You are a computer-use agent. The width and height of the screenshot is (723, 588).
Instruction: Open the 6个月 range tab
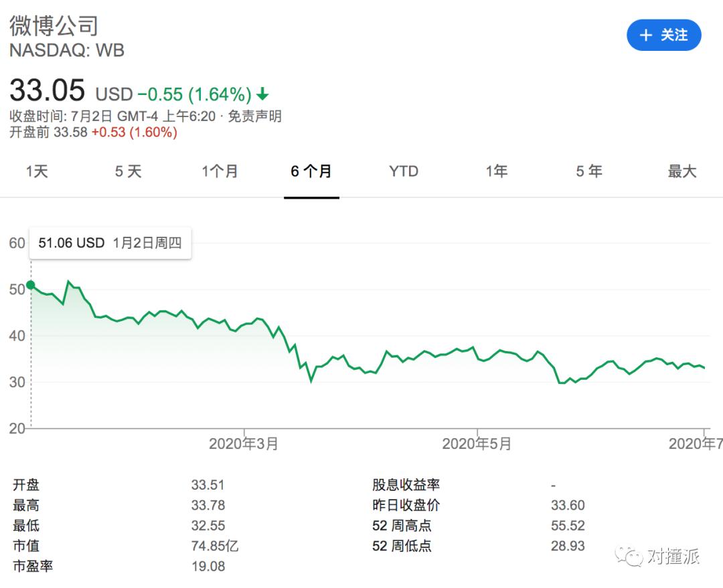311,171
